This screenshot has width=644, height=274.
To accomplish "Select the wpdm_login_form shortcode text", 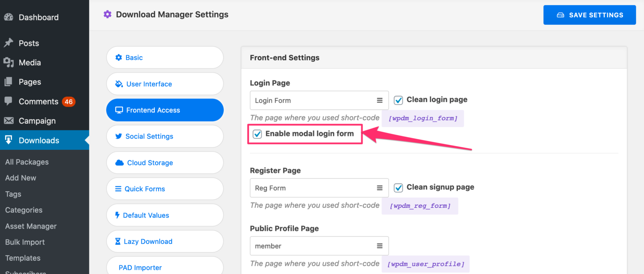I will coord(423,118).
